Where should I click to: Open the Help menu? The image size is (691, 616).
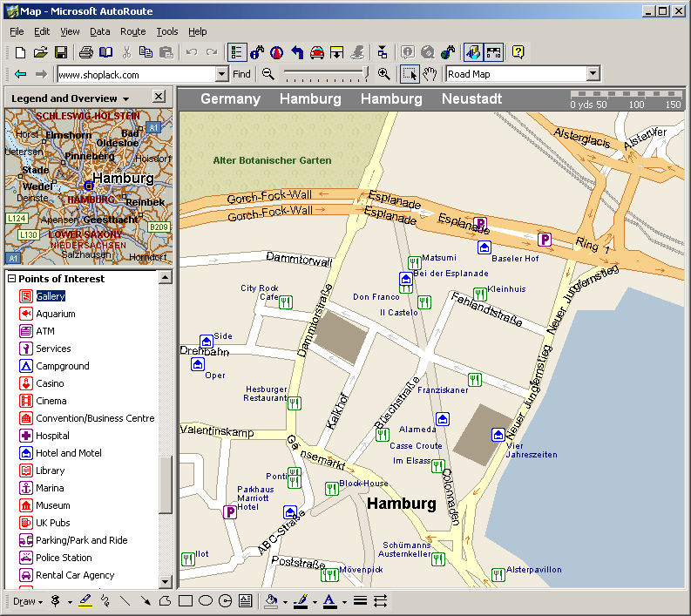(198, 31)
